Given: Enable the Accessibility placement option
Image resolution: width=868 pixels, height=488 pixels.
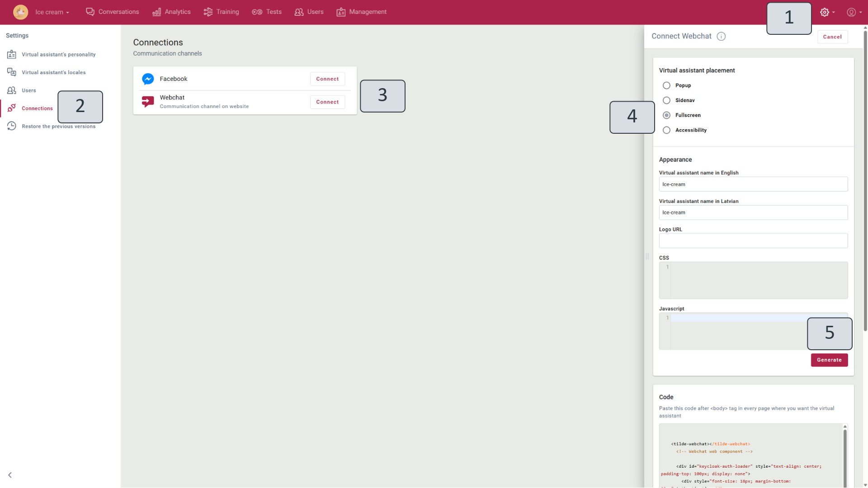Looking at the screenshot, I should tap(666, 130).
